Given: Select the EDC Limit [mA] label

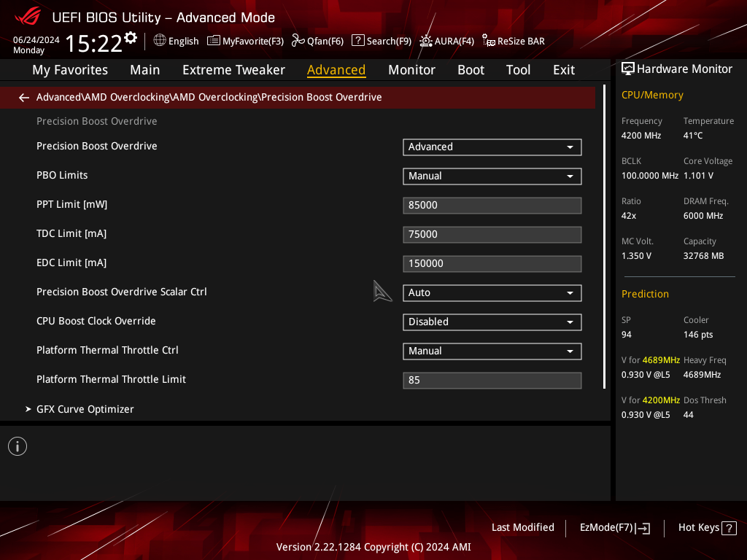Looking at the screenshot, I should click(71, 262).
